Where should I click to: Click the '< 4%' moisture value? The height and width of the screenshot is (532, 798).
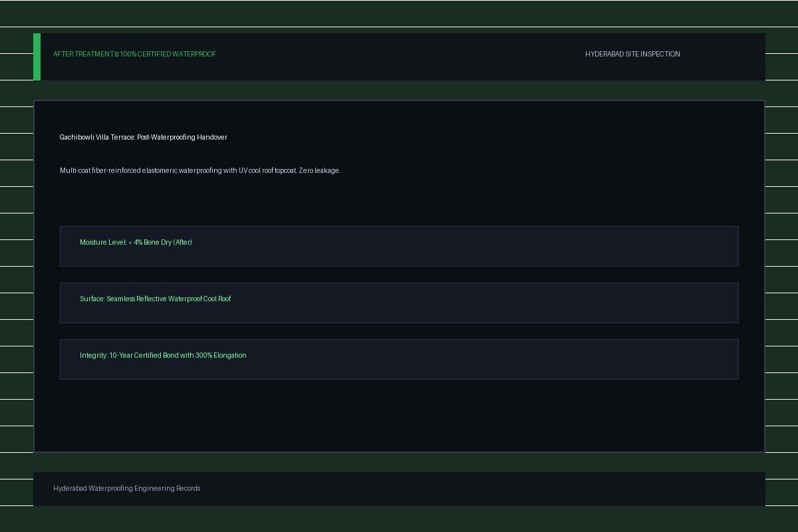coord(135,242)
